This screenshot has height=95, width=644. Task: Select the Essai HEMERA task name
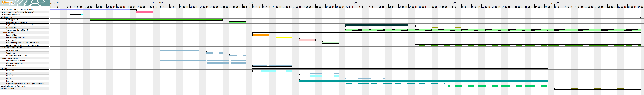pyautogui.click(x=11, y=35)
